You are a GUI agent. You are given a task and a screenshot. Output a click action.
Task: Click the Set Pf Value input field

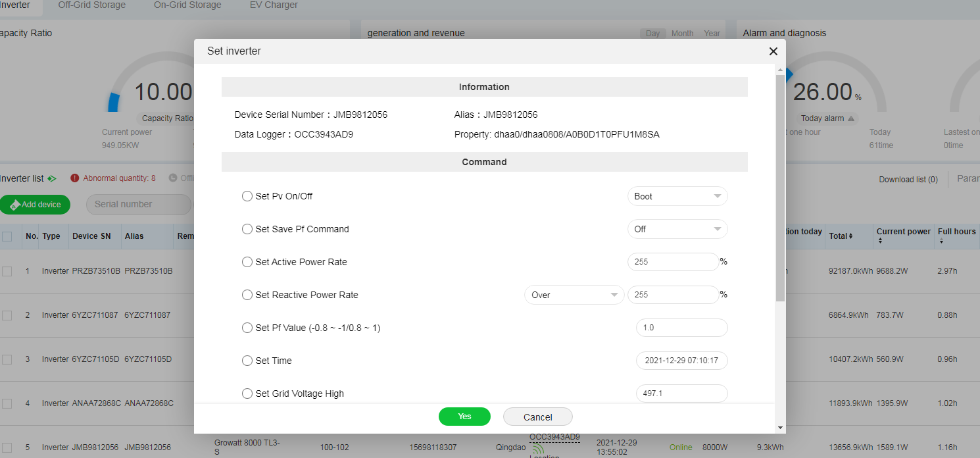pyautogui.click(x=682, y=328)
